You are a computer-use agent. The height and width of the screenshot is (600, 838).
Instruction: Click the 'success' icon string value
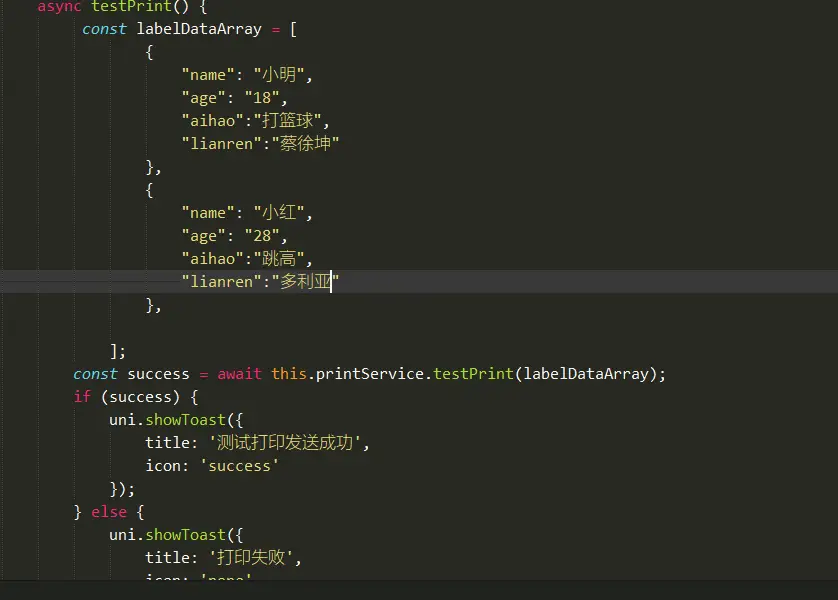243,466
